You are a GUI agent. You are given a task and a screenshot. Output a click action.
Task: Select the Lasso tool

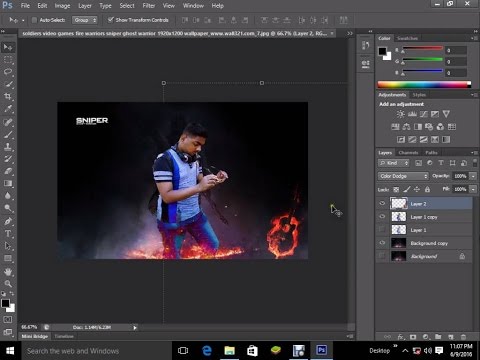8,72
